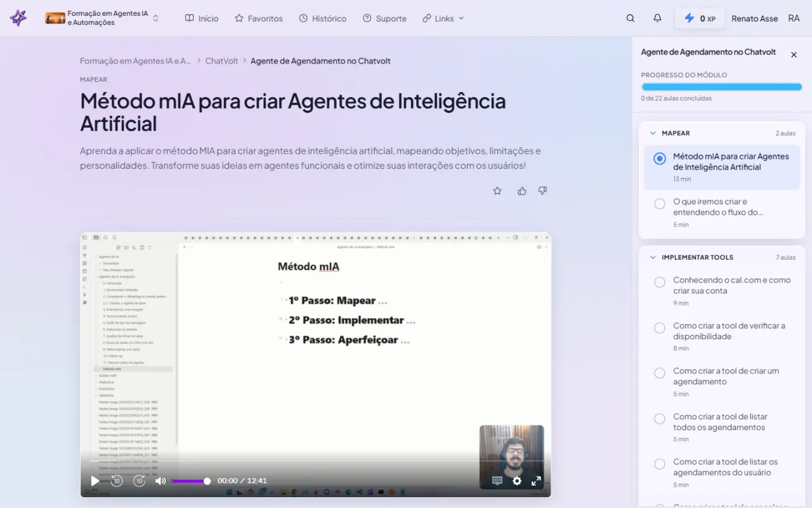Screen dimensions: 812x508
Task: Click the XP lightning badge
Action: tap(699, 18)
